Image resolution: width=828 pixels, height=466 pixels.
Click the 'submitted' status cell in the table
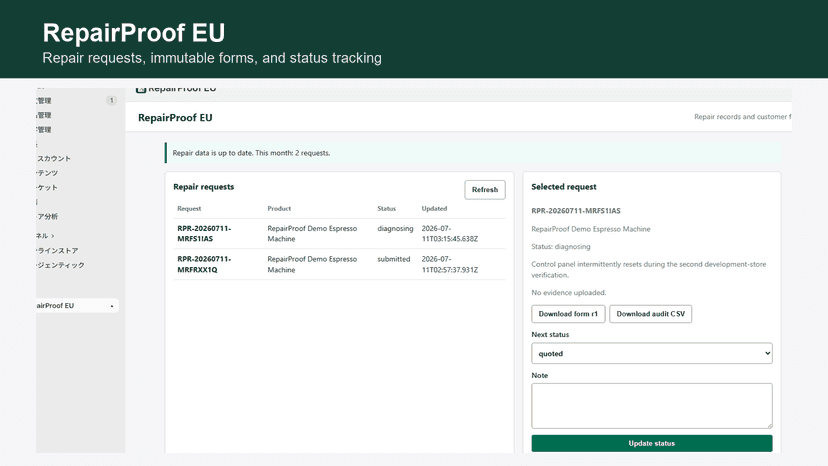click(393, 259)
